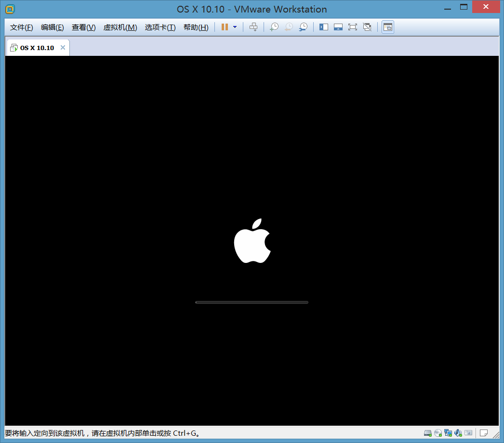Pause the virtual machine with the orange button

225,27
